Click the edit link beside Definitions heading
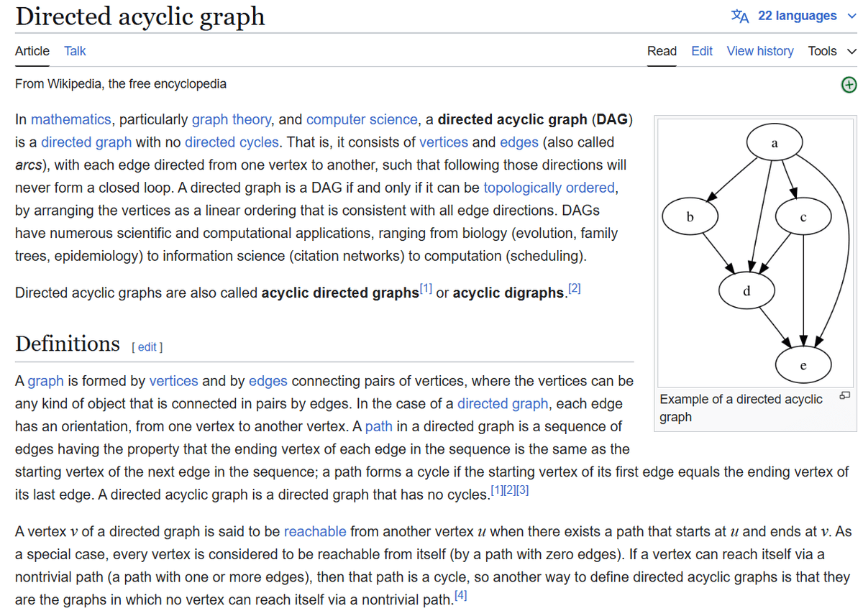863x616 pixels. pos(147,347)
